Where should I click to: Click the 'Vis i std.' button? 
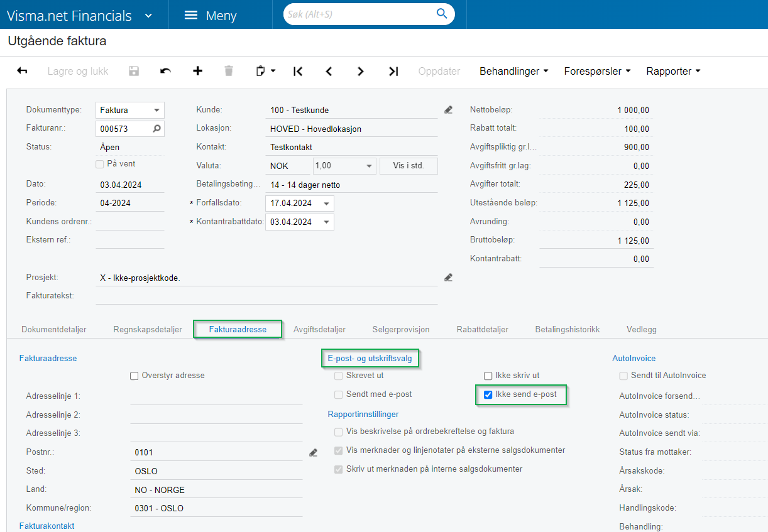click(409, 166)
